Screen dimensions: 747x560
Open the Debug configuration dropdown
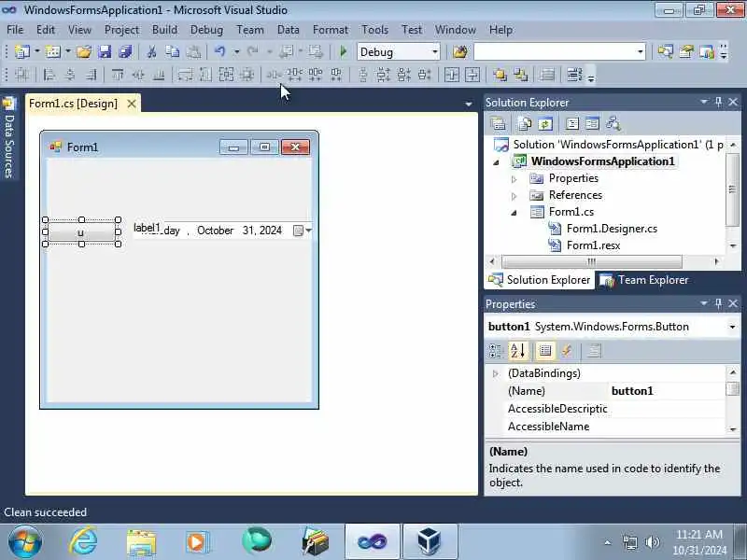coord(434,51)
